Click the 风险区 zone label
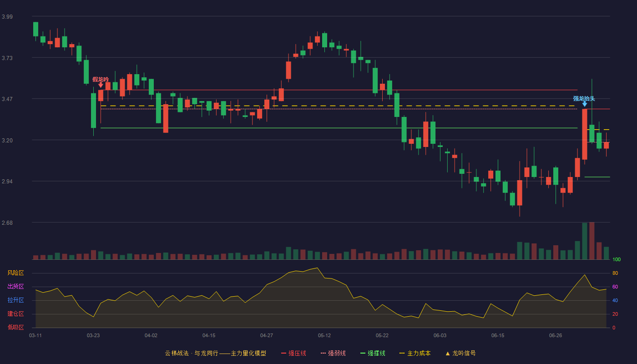637x364 pixels. click(x=15, y=273)
